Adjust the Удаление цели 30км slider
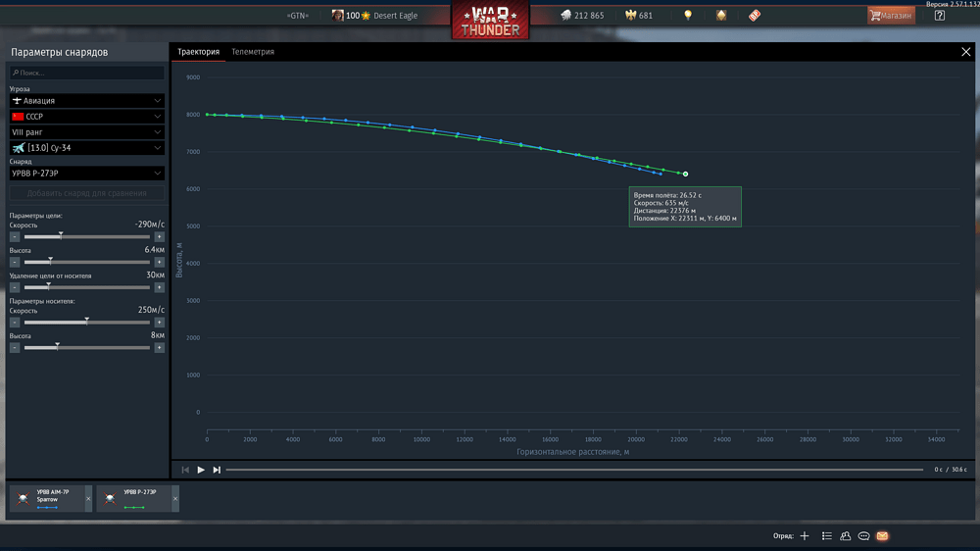The width and height of the screenshot is (980, 551). click(x=87, y=287)
